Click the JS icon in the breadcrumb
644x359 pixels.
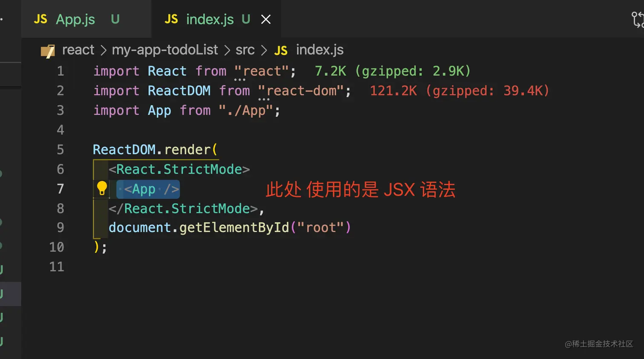pyautogui.click(x=281, y=51)
